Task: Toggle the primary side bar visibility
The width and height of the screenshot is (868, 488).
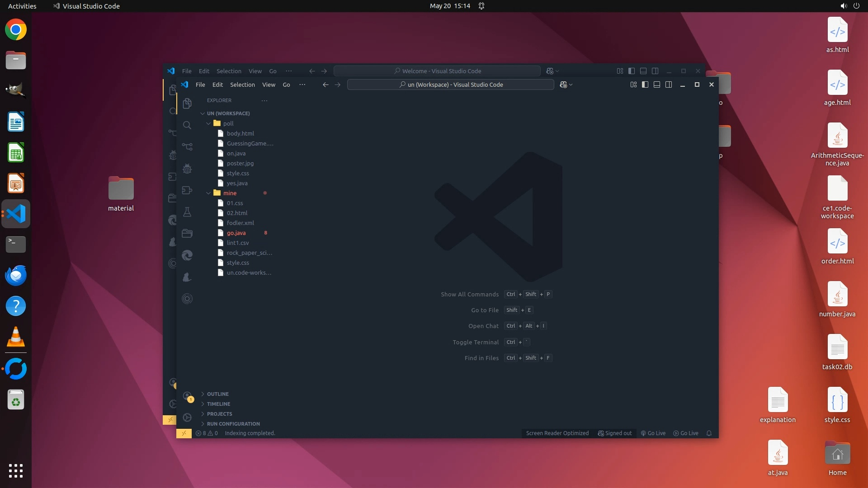Action: point(645,84)
